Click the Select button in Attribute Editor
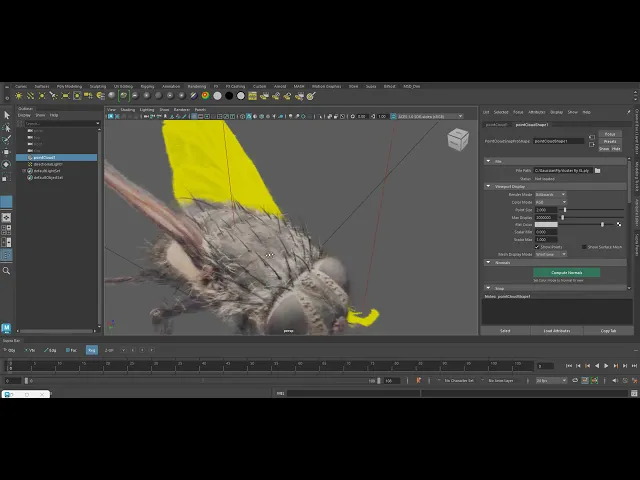 [505, 331]
